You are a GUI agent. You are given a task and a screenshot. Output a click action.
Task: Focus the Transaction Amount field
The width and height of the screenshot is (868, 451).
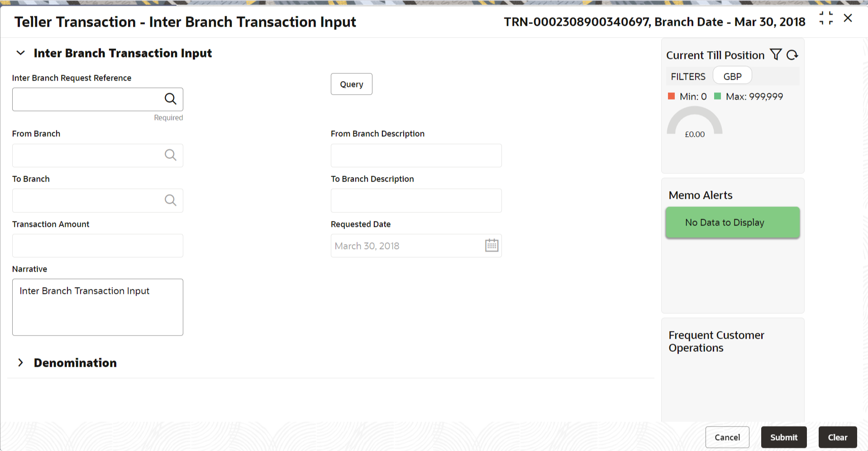[98, 245]
